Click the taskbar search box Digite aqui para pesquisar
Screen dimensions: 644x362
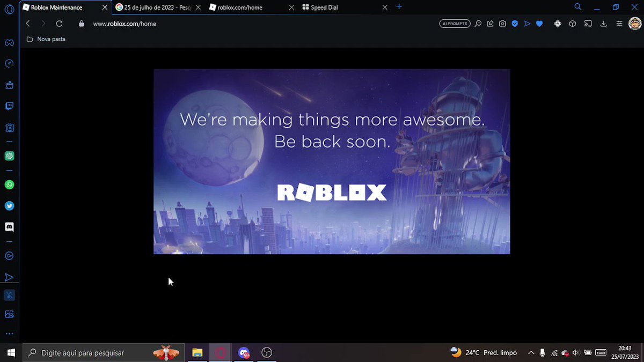point(103,352)
